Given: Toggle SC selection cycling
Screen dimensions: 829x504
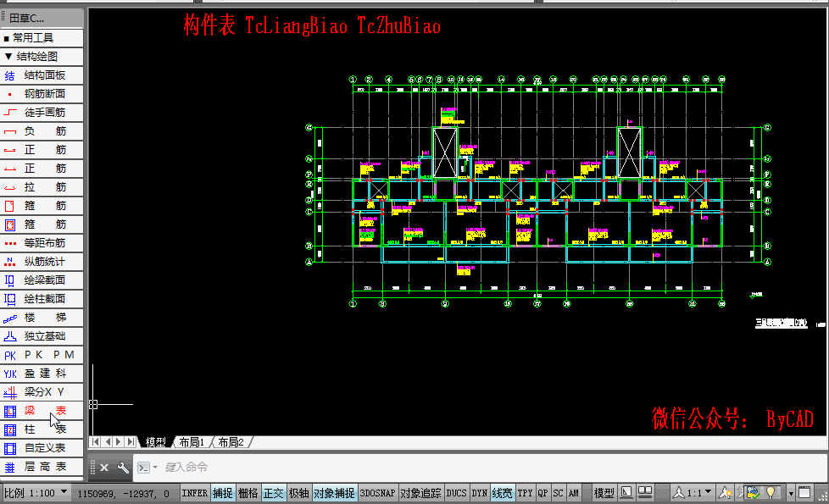Looking at the screenshot, I should coord(559,493).
